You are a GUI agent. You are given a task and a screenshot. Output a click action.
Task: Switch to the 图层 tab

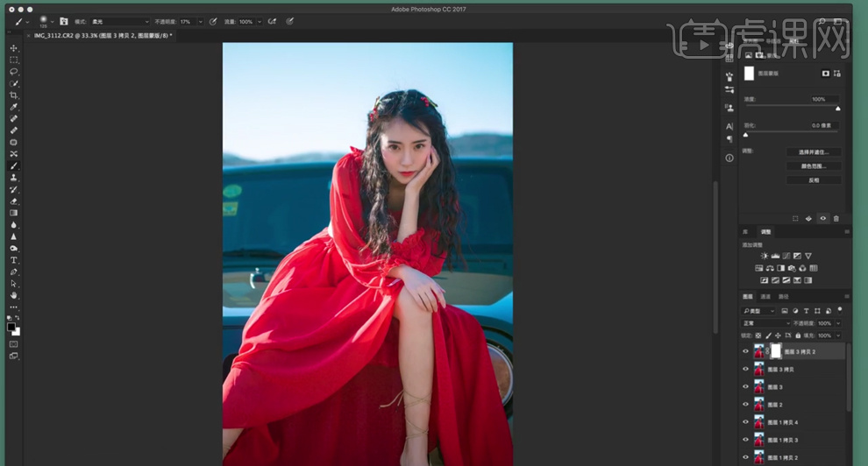[x=748, y=297]
